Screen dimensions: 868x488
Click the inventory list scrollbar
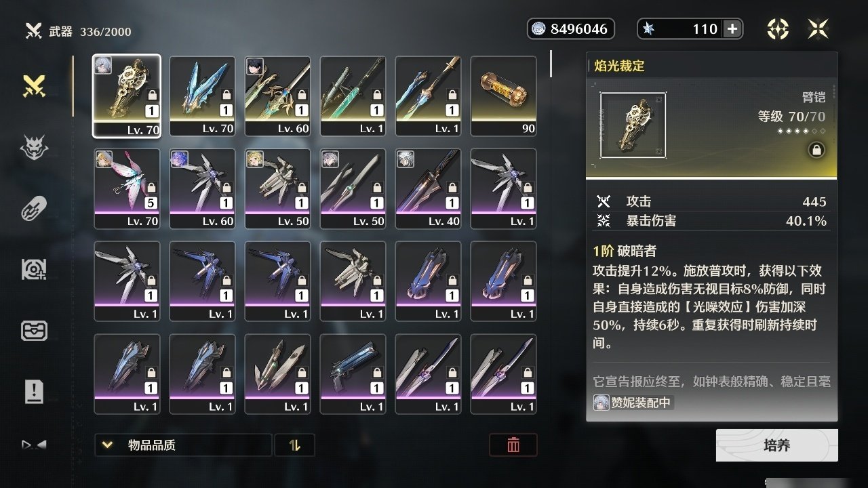point(551,63)
